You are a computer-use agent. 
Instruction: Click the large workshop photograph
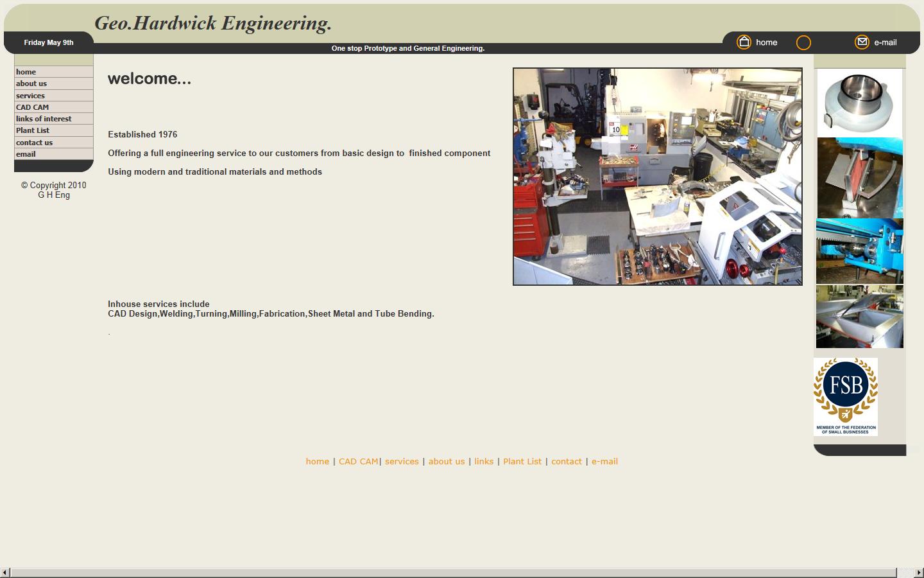click(x=657, y=177)
